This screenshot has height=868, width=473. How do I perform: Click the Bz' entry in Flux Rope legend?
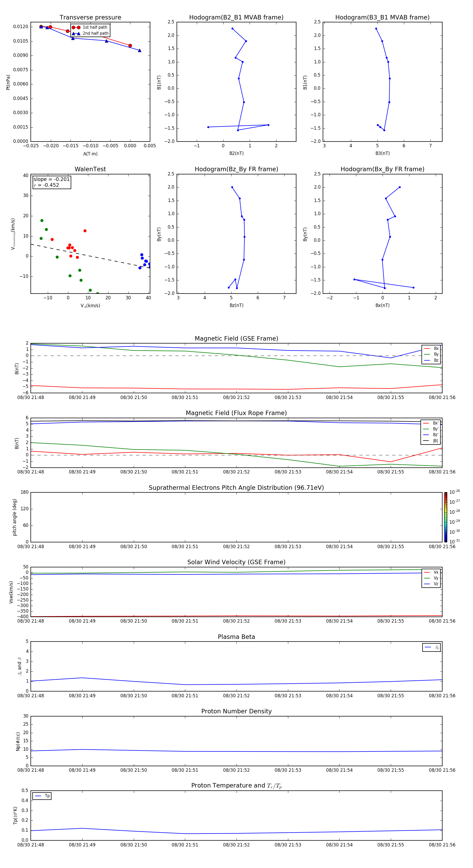pyautogui.click(x=431, y=435)
